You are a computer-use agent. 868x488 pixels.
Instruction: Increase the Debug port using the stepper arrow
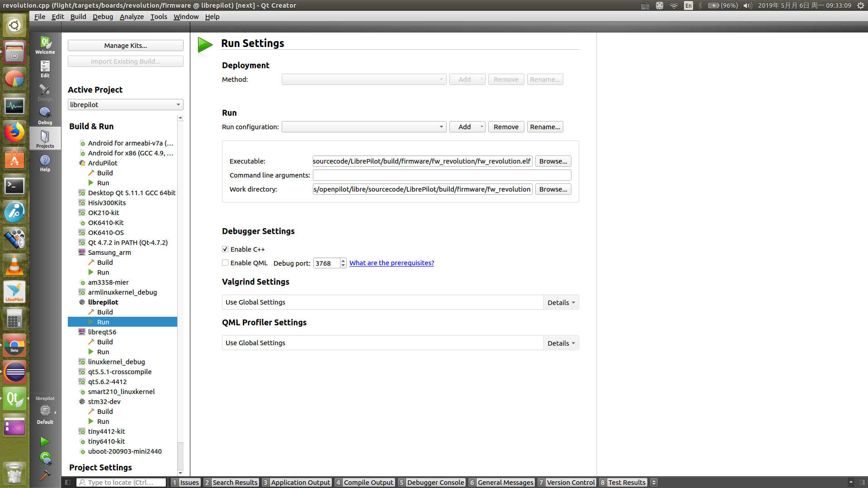pyautogui.click(x=343, y=261)
